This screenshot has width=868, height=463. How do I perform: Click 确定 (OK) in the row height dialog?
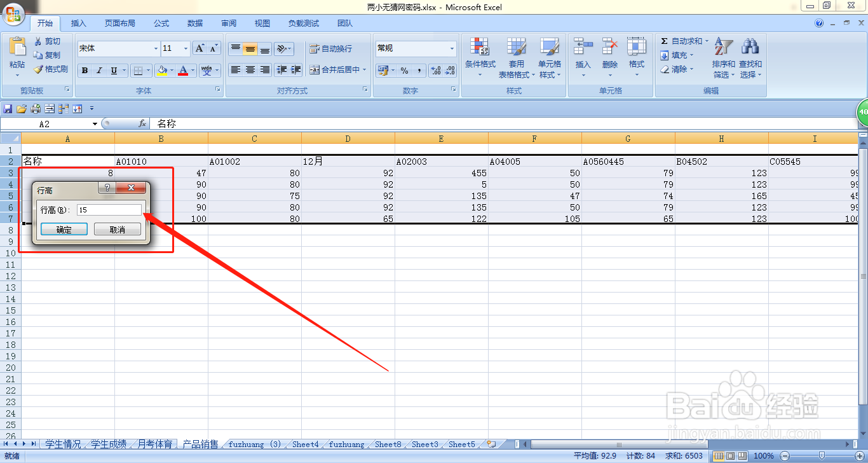[x=64, y=230]
